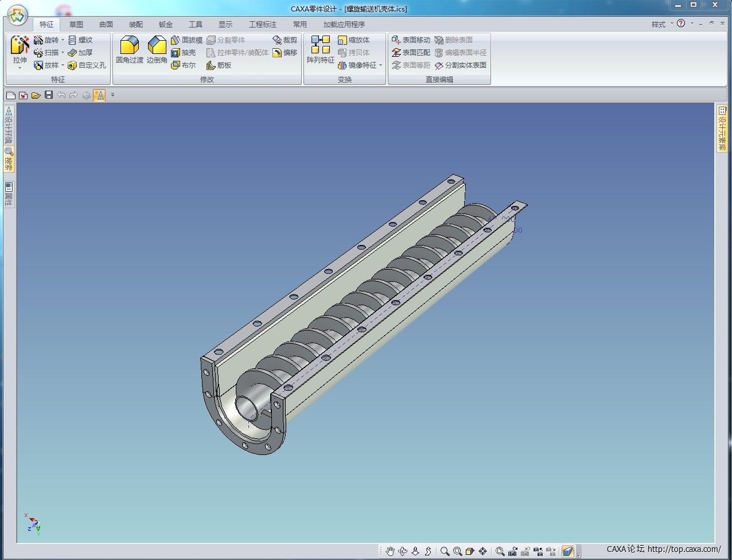Add a 筋板 rib feature
The image size is (732, 560).
pyautogui.click(x=219, y=65)
